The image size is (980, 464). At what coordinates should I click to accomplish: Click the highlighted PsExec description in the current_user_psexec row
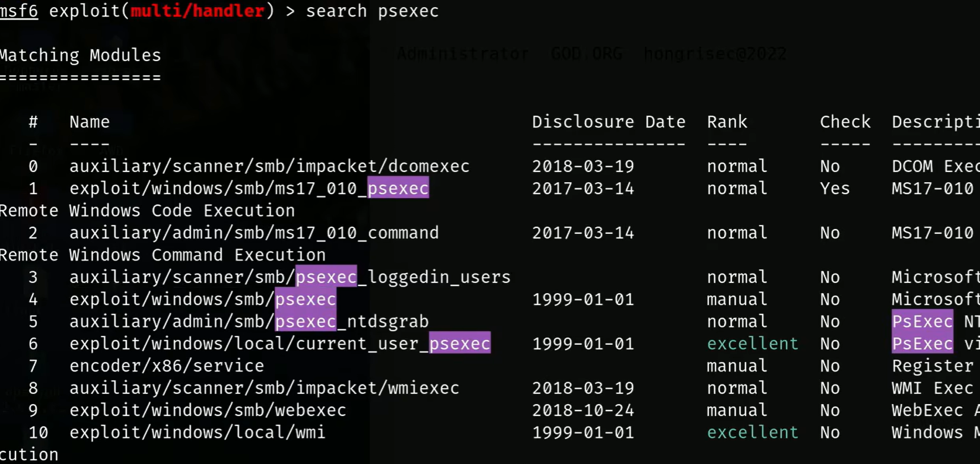click(x=922, y=344)
